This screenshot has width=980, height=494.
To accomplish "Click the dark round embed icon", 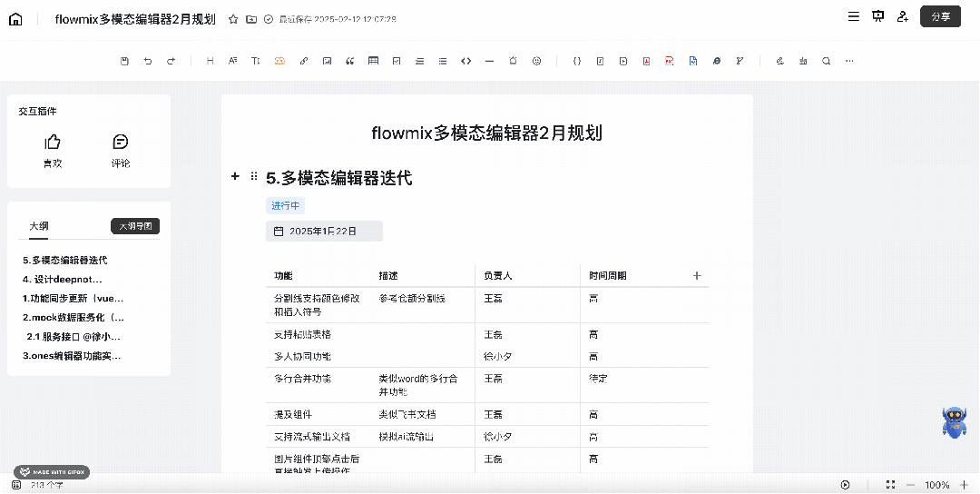I will pyautogui.click(x=717, y=61).
